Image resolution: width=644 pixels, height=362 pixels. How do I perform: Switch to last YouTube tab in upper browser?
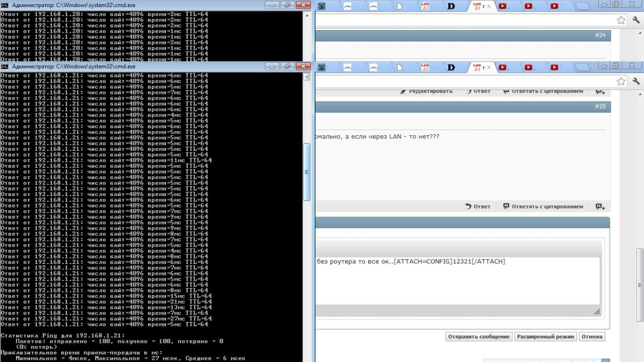554,6
